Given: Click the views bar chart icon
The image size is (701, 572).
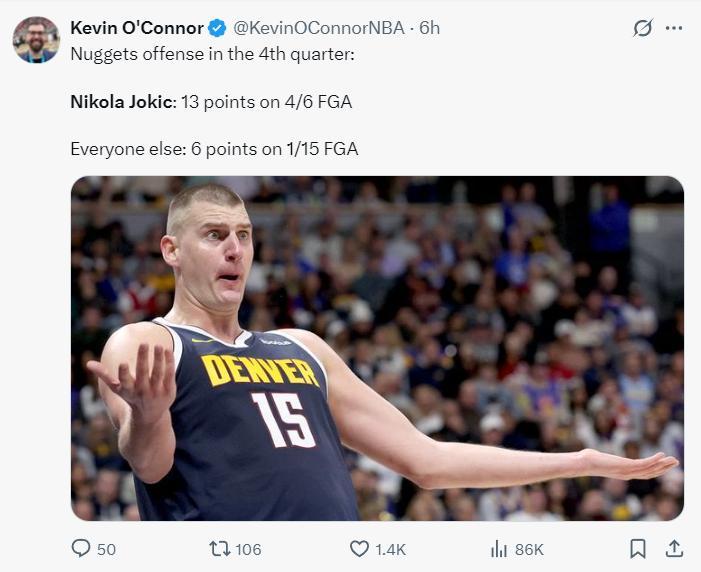Looking at the screenshot, I should [499, 548].
